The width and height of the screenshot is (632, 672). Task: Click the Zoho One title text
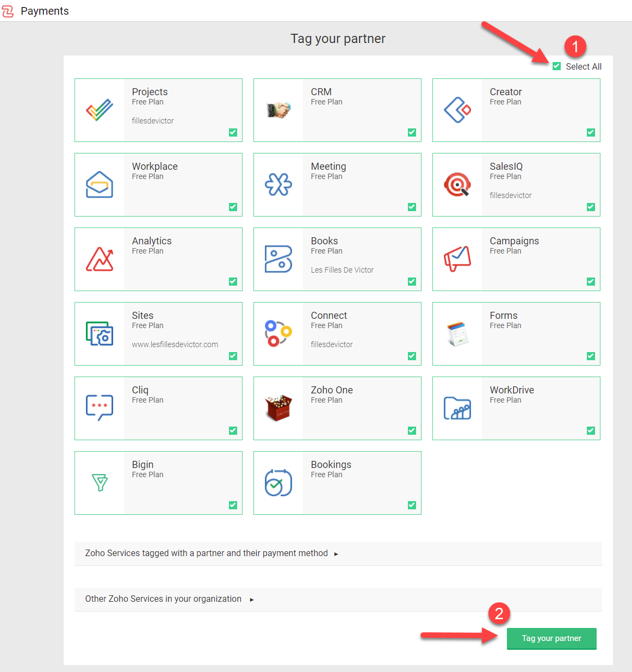coord(332,390)
